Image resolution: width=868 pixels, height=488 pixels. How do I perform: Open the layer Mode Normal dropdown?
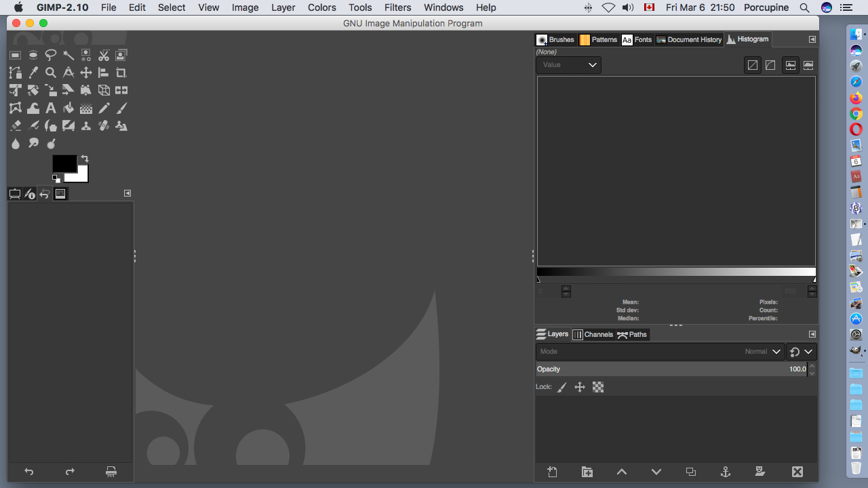tap(660, 352)
